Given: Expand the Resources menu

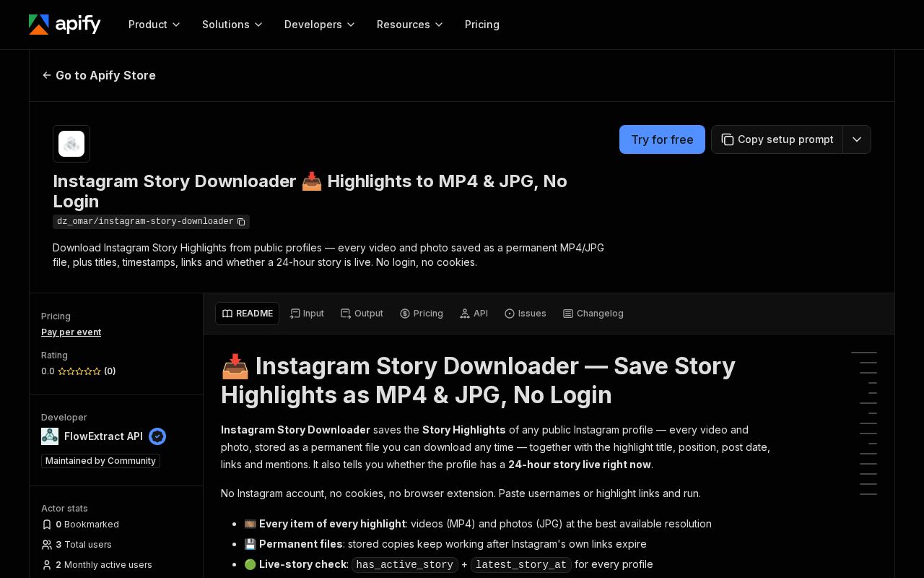Looking at the screenshot, I should point(410,25).
